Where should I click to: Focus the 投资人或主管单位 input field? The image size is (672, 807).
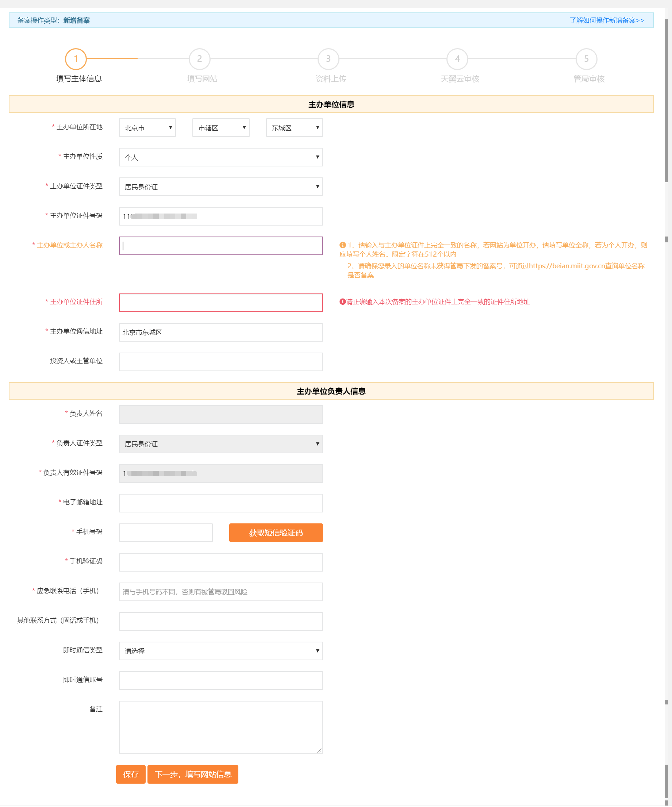[221, 362]
